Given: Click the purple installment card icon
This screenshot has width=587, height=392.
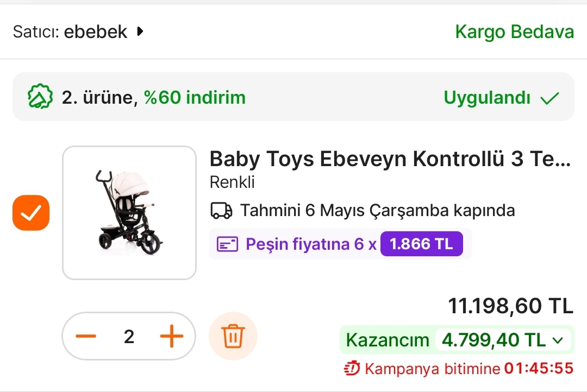Looking at the screenshot, I should coord(228,244).
